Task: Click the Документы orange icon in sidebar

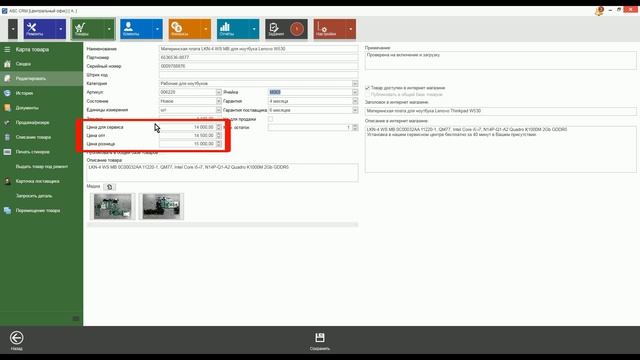Action: click(x=7, y=108)
